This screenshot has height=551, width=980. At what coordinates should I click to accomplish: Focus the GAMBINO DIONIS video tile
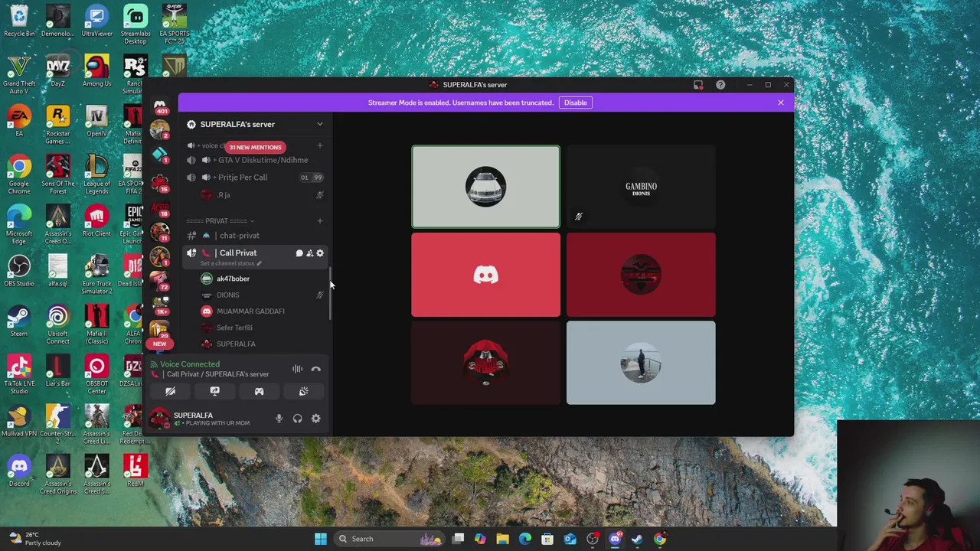click(641, 187)
